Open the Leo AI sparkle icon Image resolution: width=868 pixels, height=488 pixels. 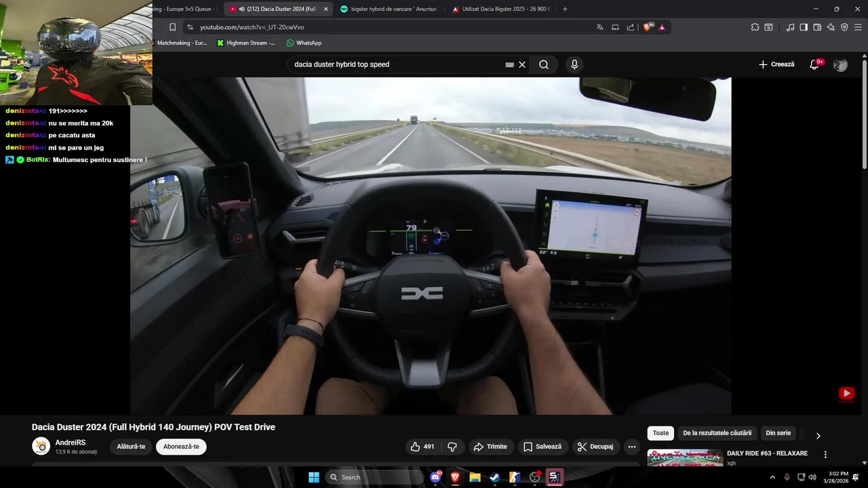(x=831, y=27)
